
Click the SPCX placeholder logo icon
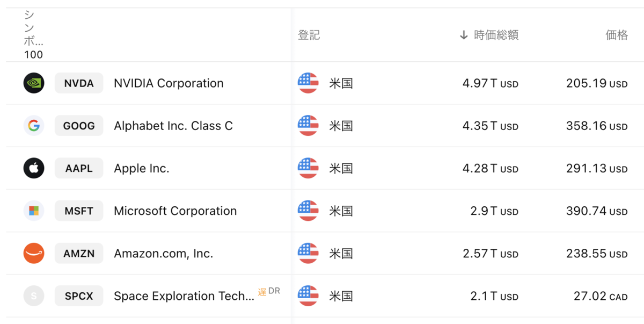34,296
